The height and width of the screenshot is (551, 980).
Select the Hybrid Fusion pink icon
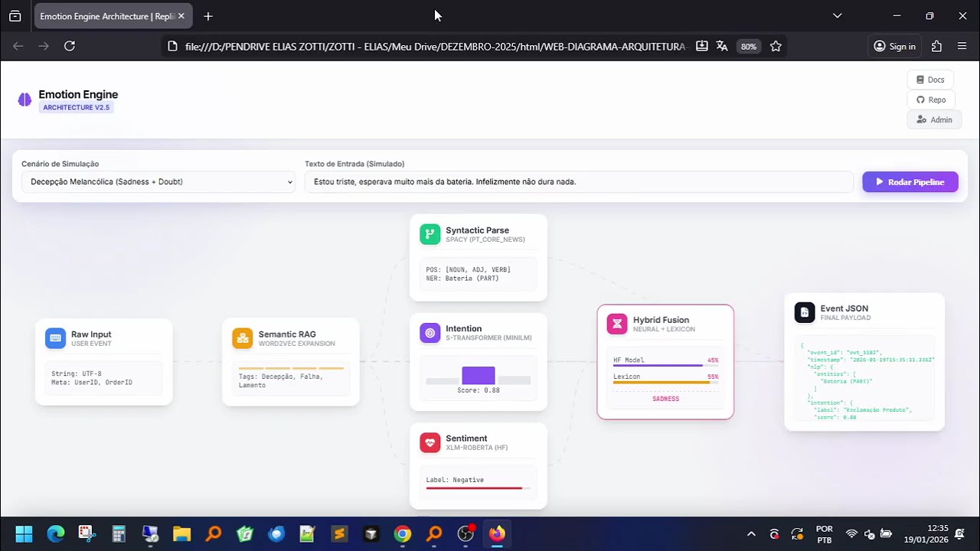[617, 324]
